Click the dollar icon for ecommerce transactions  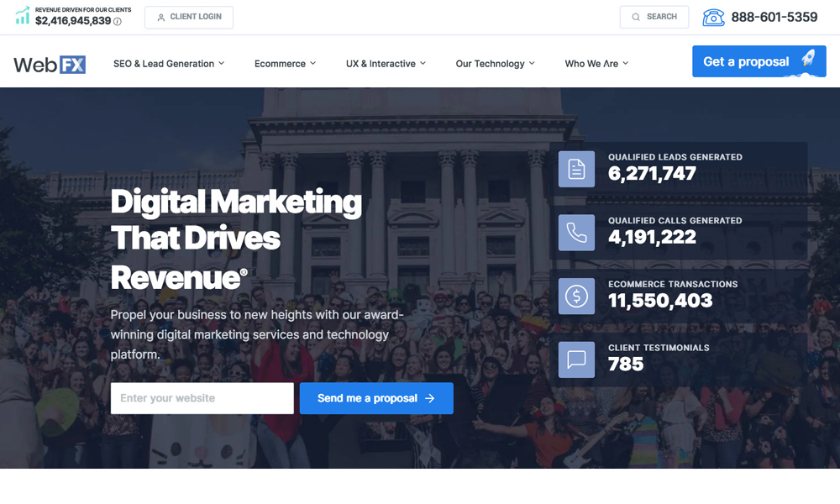pos(576,297)
